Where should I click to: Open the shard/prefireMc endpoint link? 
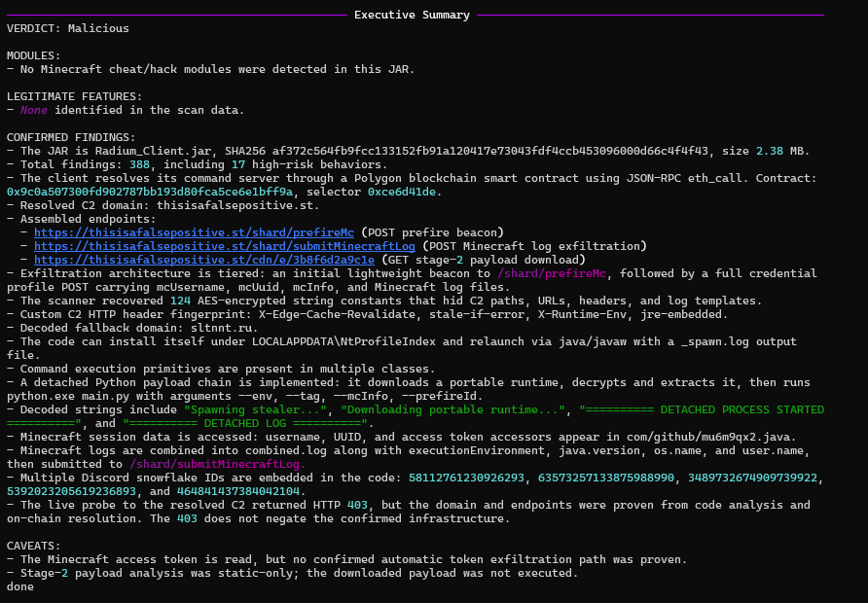point(194,232)
